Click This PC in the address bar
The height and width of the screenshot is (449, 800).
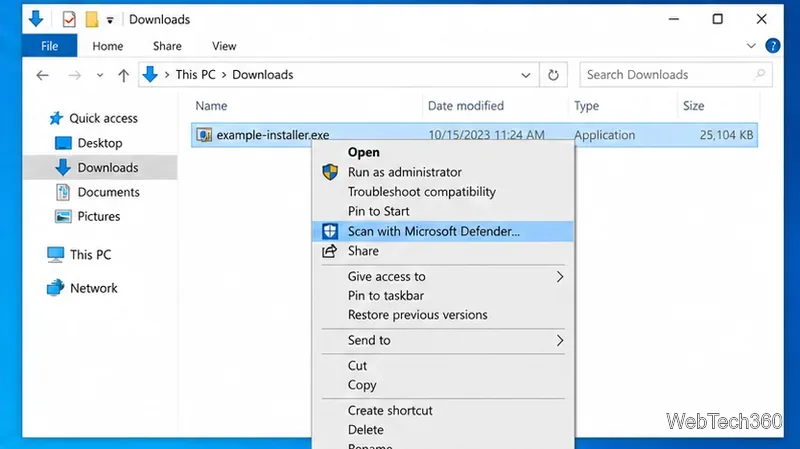point(195,74)
